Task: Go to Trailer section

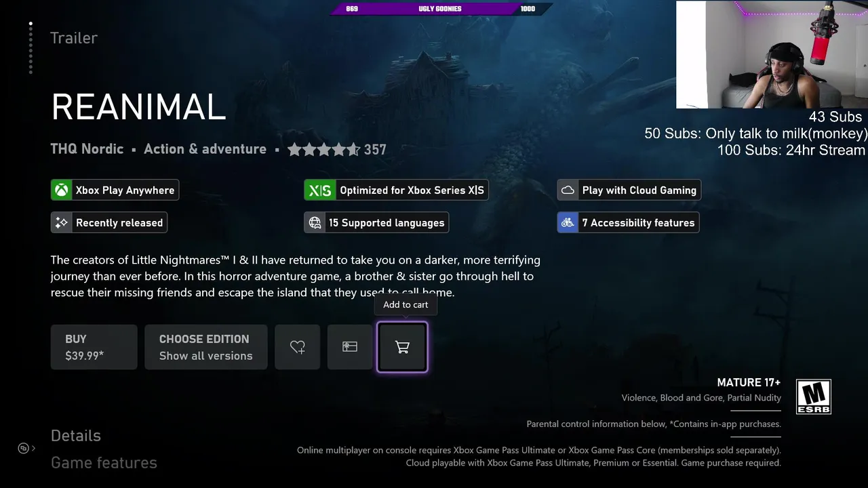Action: tap(74, 38)
